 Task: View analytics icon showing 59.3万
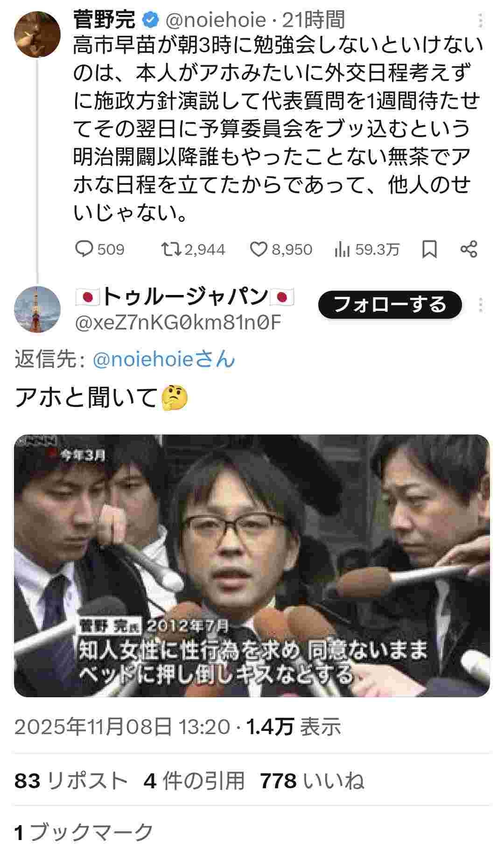(342, 250)
